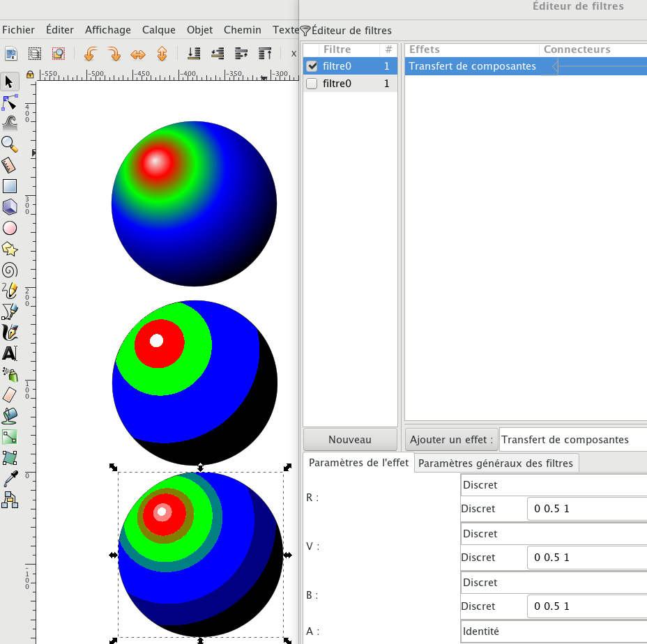The image size is (647, 644).
Task: Pick the Color dropper tool
Action: click(10, 479)
